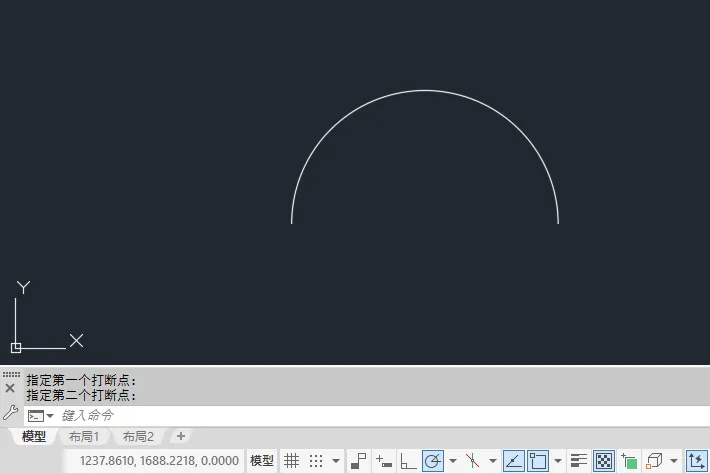
Task: Toggle the drawing grid display icon
Action: pos(292,461)
